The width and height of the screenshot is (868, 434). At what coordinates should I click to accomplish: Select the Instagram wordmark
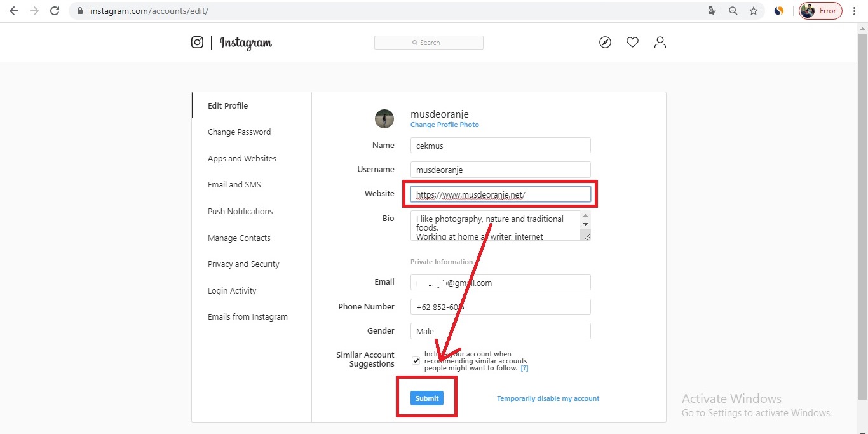point(245,43)
